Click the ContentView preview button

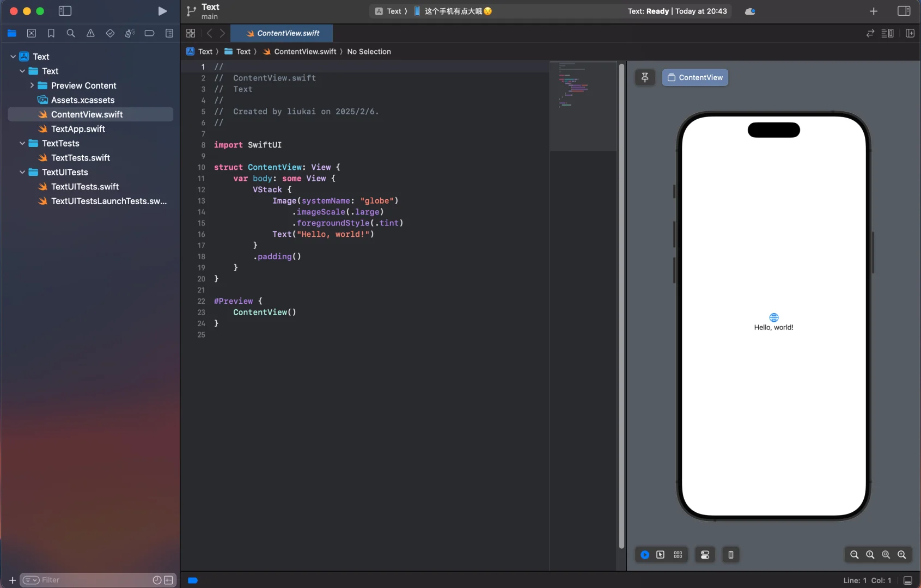click(695, 77)
